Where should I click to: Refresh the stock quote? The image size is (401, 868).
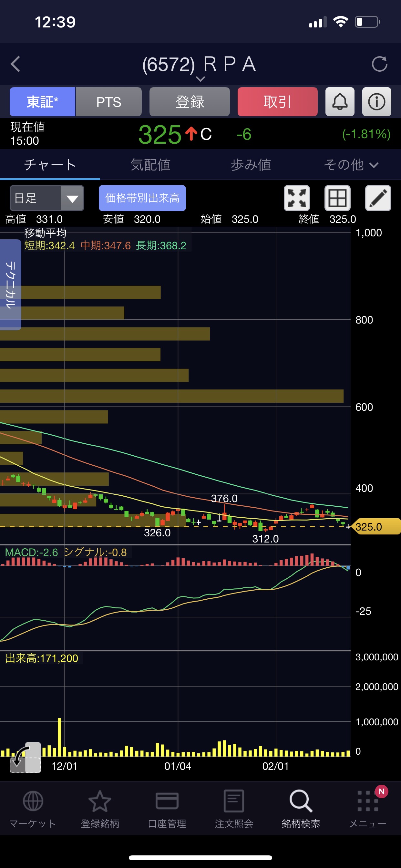tap(379, 64)
